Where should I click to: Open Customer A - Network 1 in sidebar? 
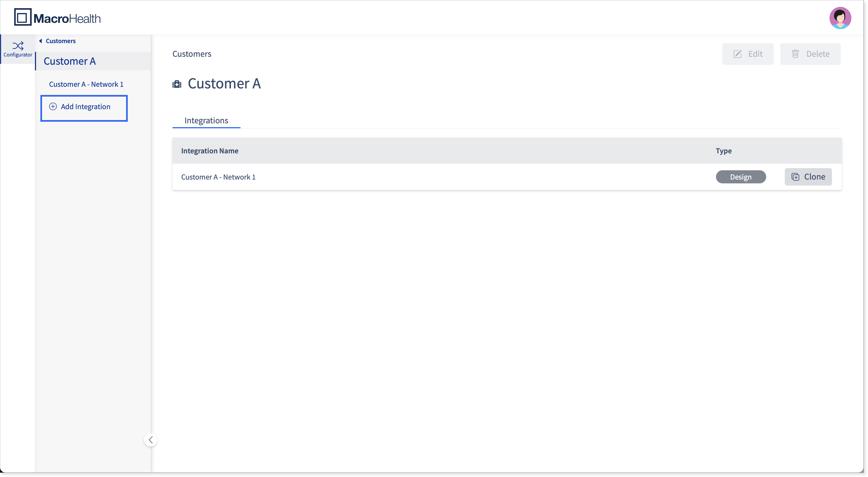click(x=86, y=84)
